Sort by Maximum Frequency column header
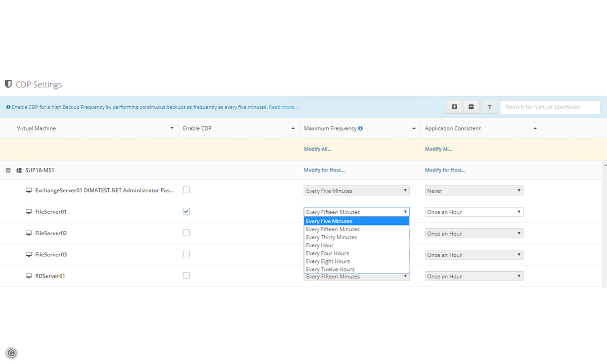Screen dimensions: 607x364 click(330, 128)
